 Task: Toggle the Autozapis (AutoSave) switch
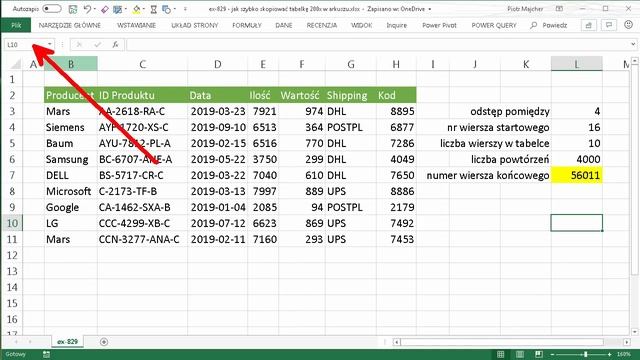click(x=51, y=9)
